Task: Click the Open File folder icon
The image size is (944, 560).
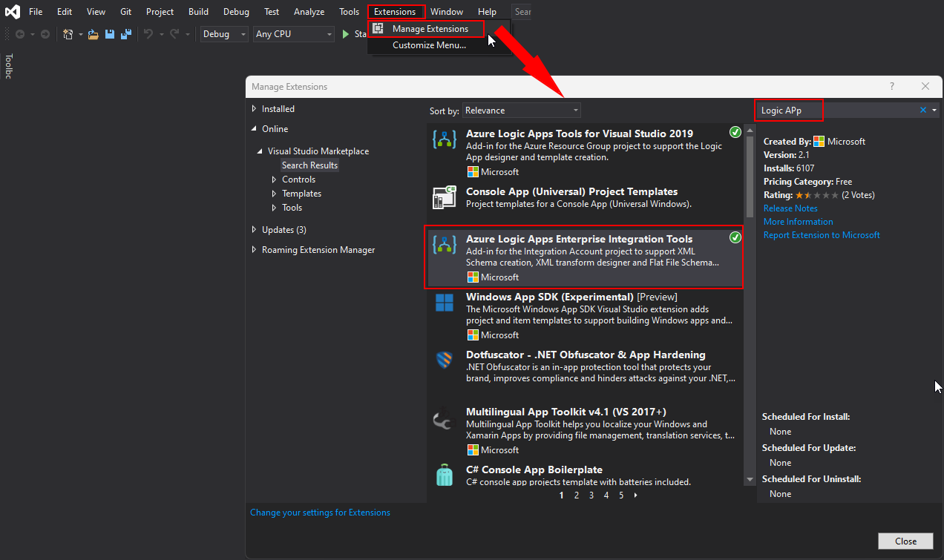Action: (94, 34)
